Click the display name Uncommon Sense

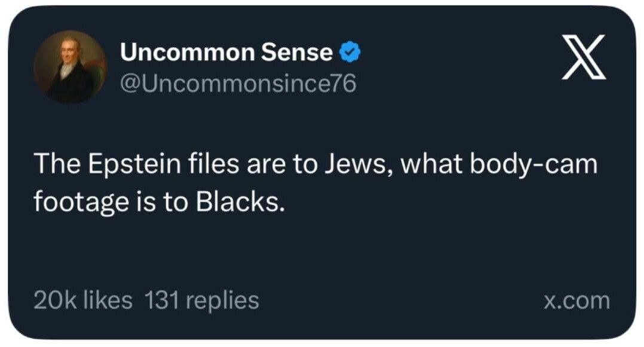[x=227, y=53]
